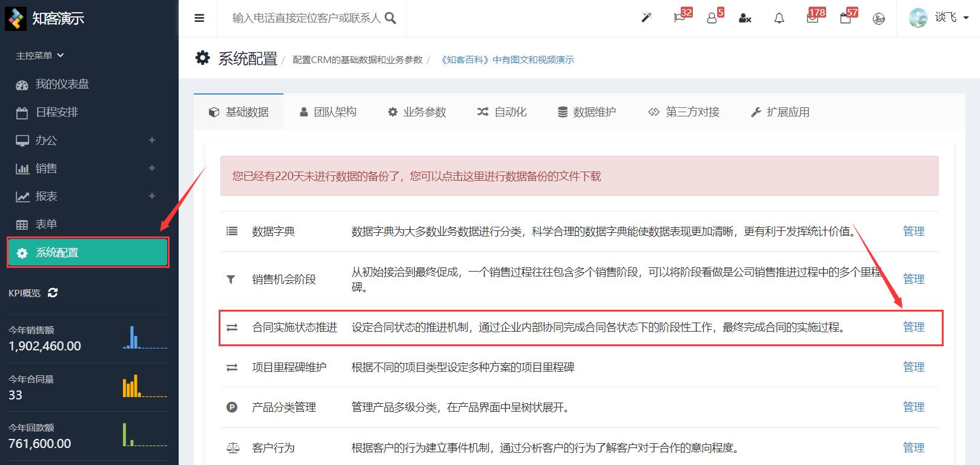980x465 pixels.
Task: Select the 自动化 tab
Action: (502, 112)
